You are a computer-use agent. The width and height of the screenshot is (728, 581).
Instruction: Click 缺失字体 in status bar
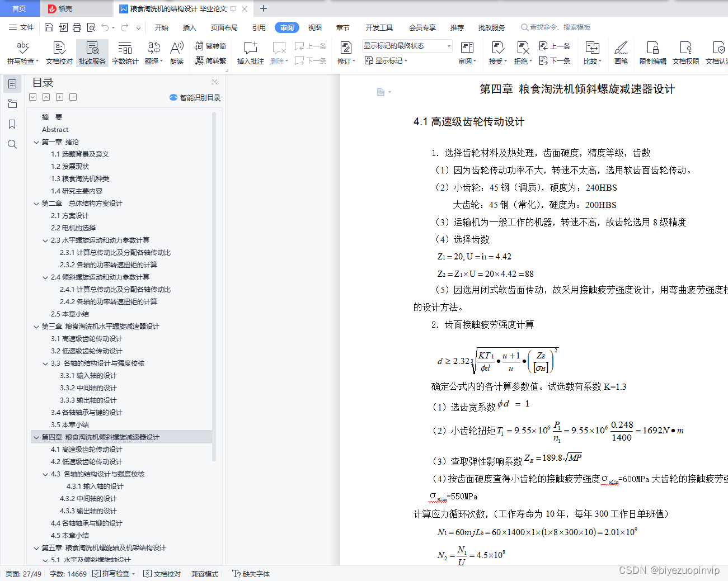click(251, 574)
